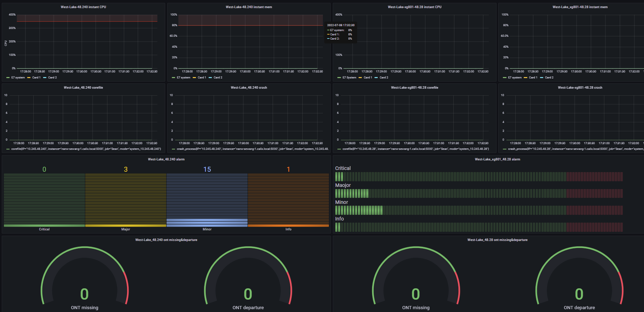
Task: Toggle E7 System series in xg801-48.28 instant CPU legend
Action: [x=349, y=77]
